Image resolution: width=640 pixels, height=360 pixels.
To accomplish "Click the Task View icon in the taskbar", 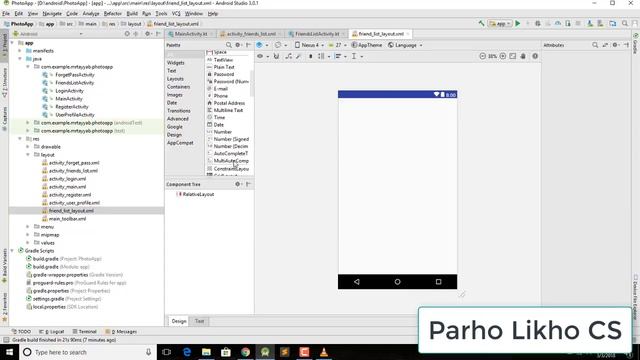I will 167,352.
